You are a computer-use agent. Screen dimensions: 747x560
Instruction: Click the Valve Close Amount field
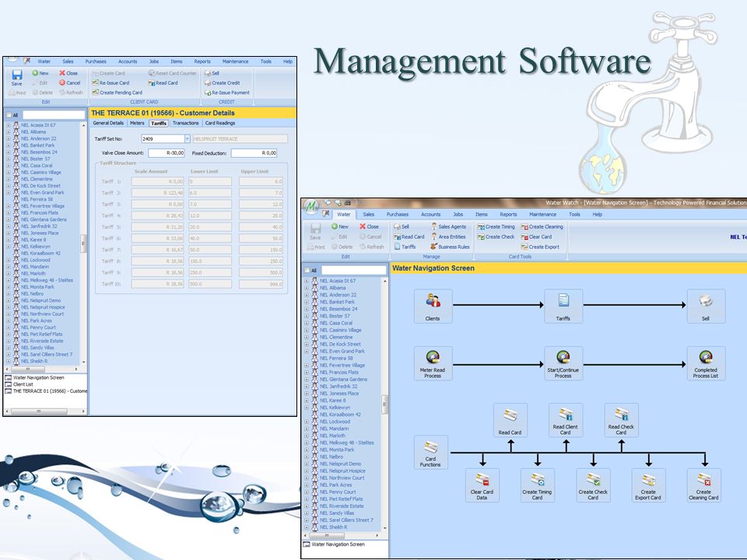click(167, 153)
